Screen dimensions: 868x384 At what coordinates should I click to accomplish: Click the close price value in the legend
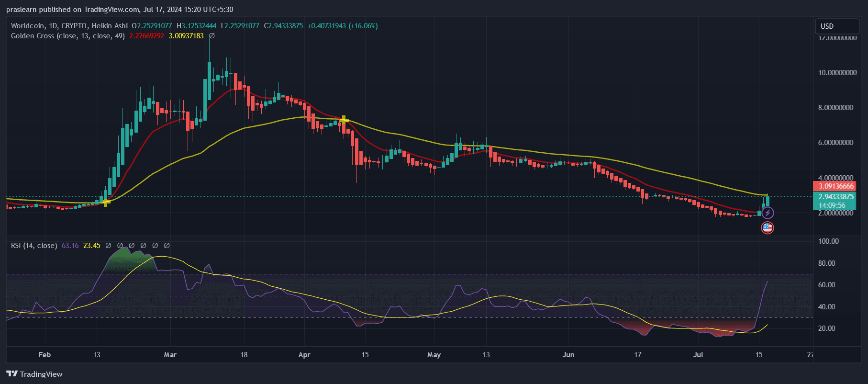285,25
